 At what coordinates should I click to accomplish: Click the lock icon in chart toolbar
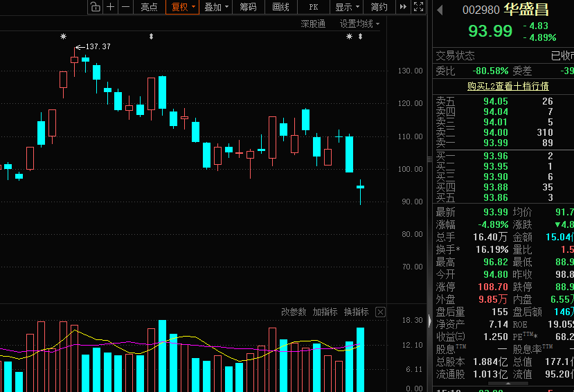[x=95, y=7]
